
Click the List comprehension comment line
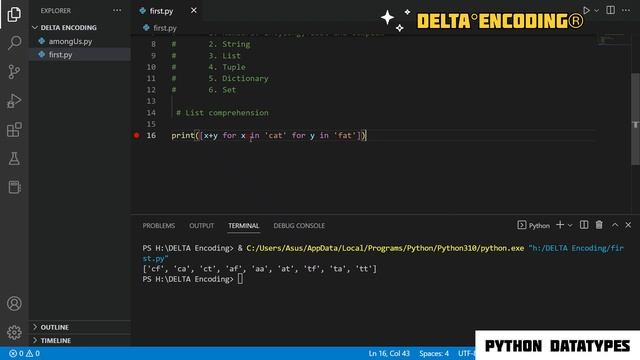tap(222, 113)
